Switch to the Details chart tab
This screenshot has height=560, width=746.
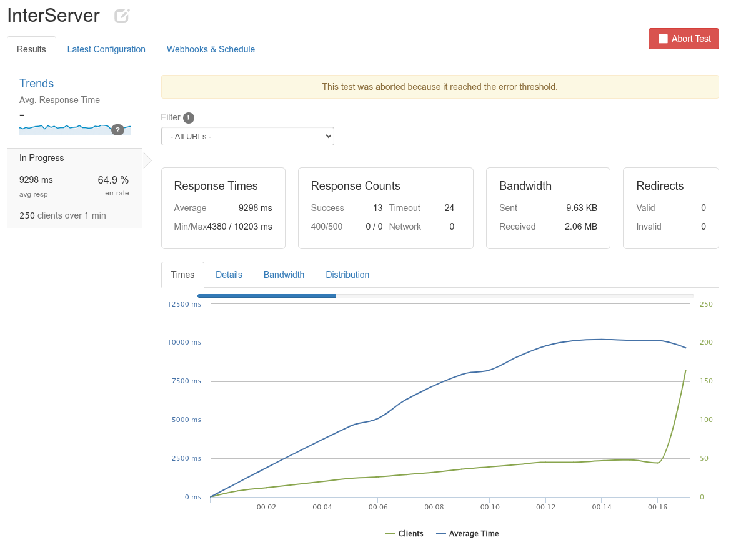point(229,275)
